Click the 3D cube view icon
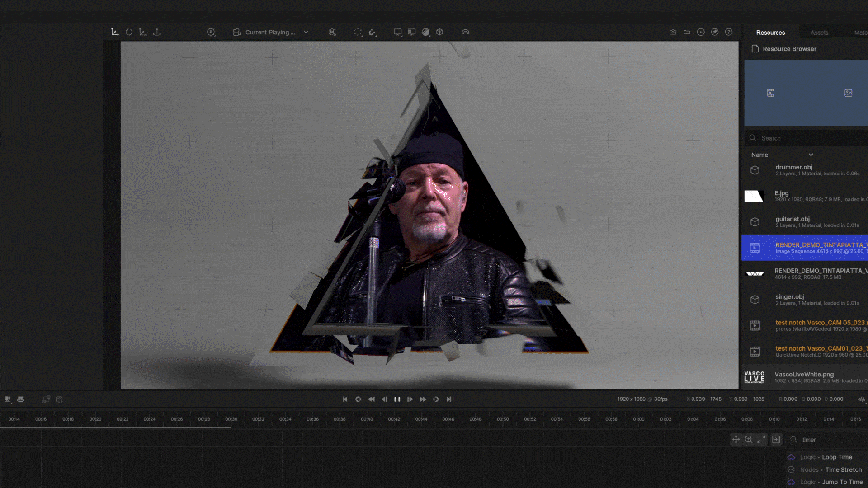Image resolution: width=868 pixels, height=488 pixels. (x=439, y=32)
